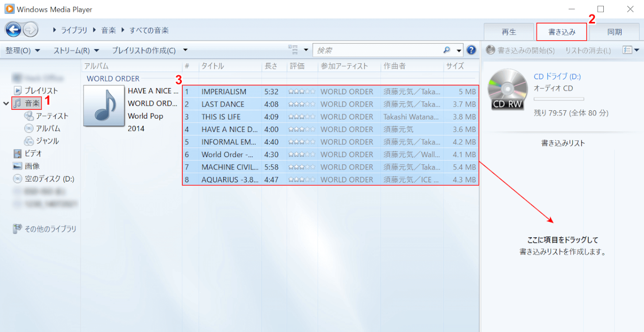Open the プレイリストの作成(C) button
The image size is (644, 332).
[x=144, y=50]
